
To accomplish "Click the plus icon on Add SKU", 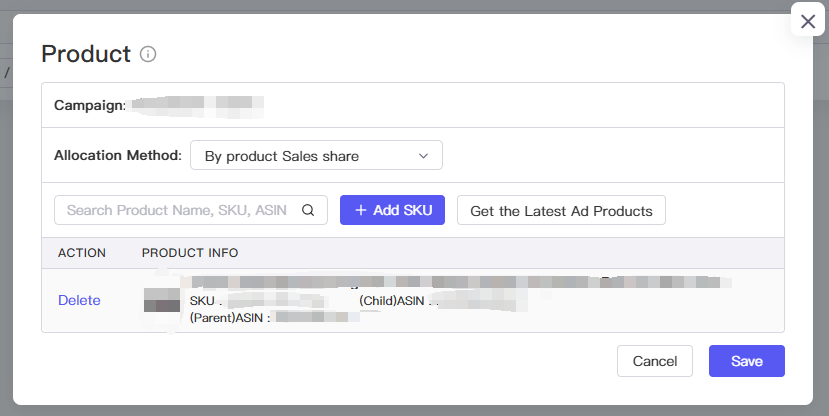I will tap(361, 210).
